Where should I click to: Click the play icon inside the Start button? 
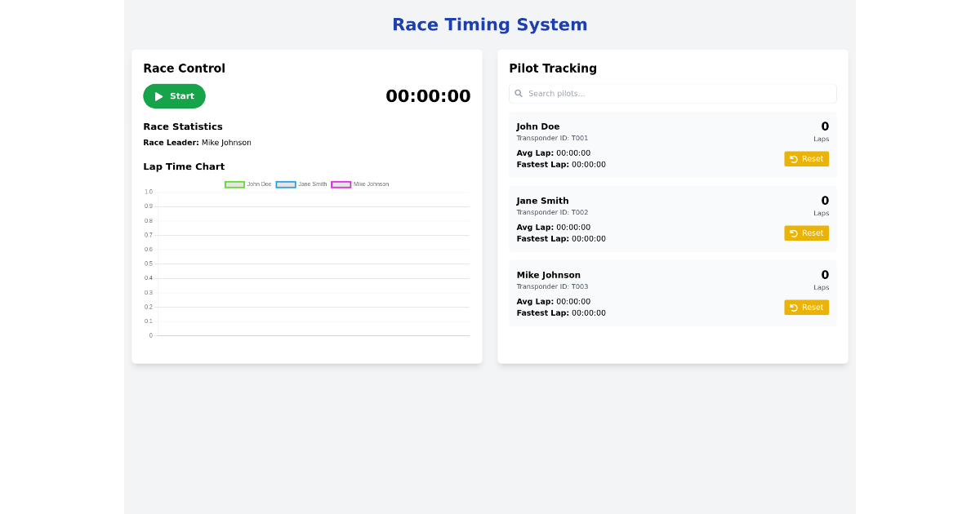pos(157,96)
